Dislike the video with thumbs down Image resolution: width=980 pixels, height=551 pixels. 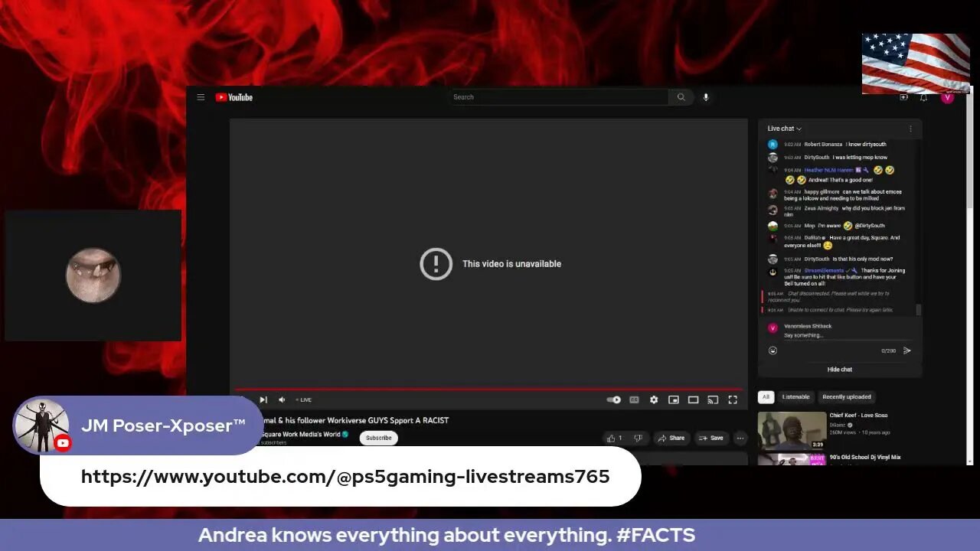pyautogui.click(x=637, y=439)
